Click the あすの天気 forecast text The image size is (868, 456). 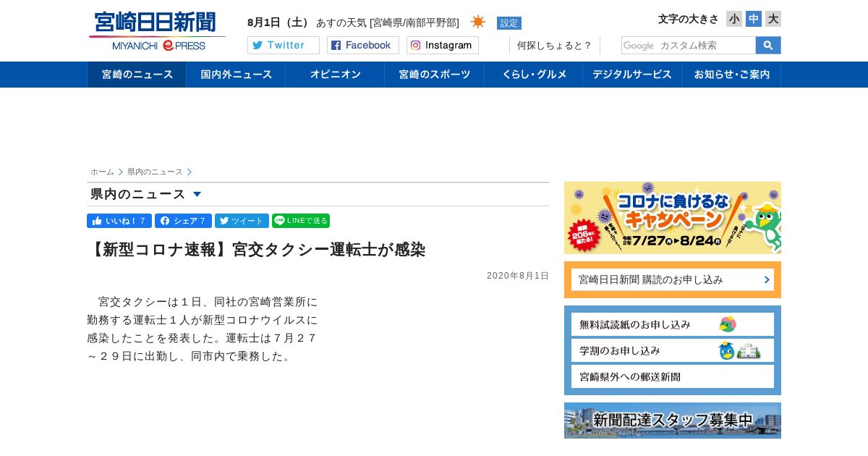tap(388, 22)
